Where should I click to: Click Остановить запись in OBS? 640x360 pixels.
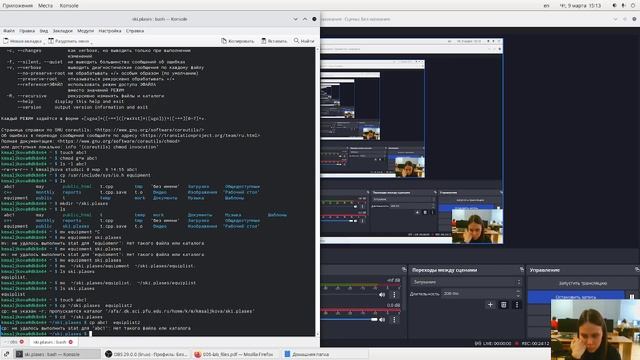(576, 297)
